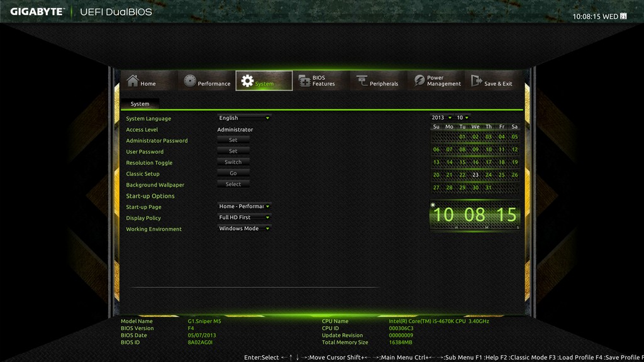Select calendar day 15
The image size is (644, 362).
coord(462,162)
